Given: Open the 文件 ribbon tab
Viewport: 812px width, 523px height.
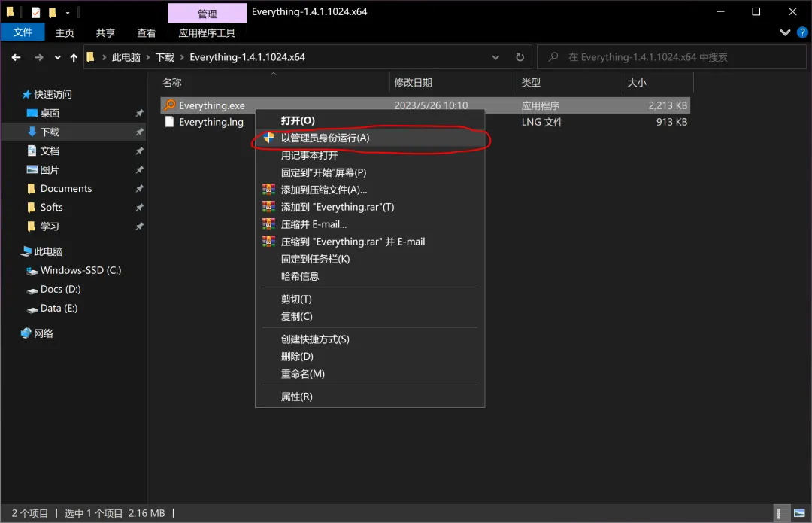Looking at the screenshot, I should (x=23, y=32).
